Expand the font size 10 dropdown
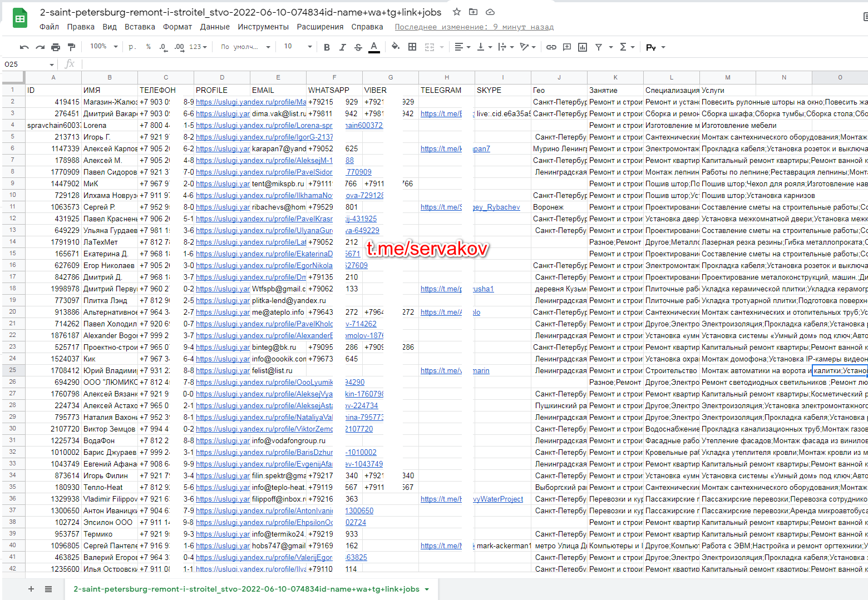Viewport: 868px width, 600px height. pyautogui.click(x=298, y=47)
